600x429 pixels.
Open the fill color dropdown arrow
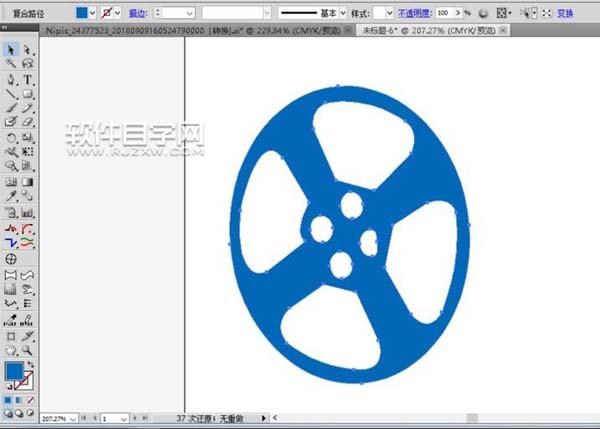(x=92, y=13)
